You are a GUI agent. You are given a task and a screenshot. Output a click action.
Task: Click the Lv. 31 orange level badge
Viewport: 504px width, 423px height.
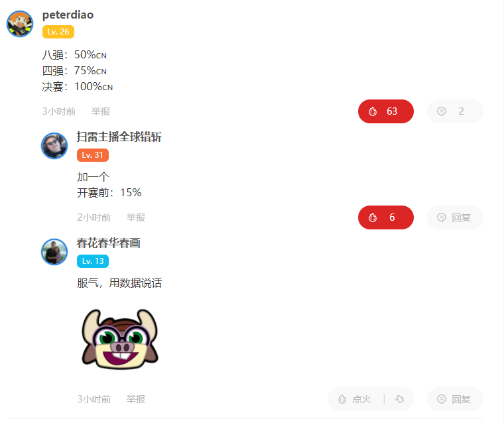tap(93, 155)
